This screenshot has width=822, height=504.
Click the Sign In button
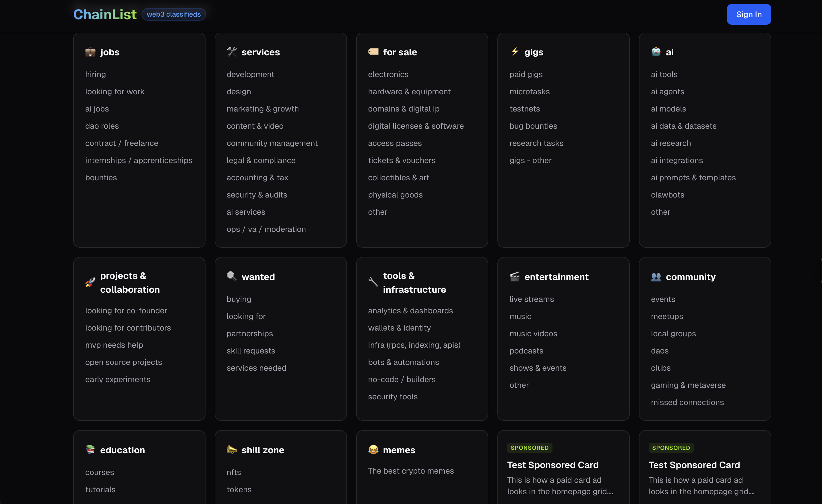pyautogui.click(x=748, y=14)
